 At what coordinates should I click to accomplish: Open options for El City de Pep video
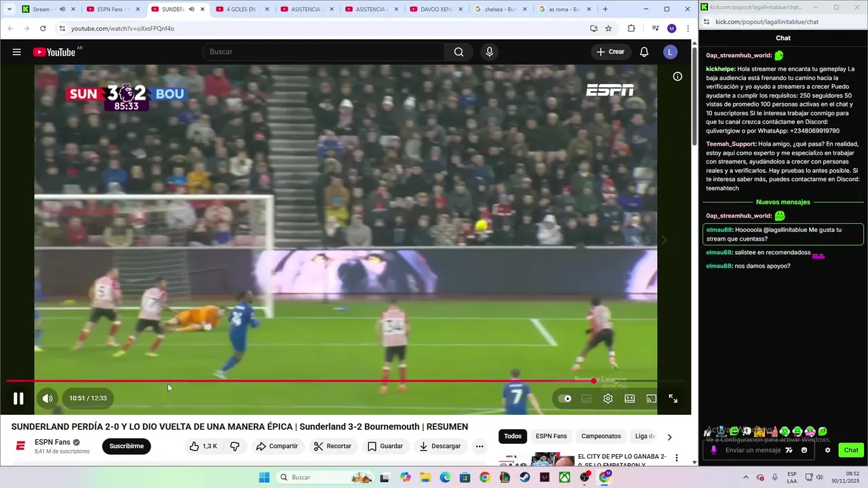676,458
